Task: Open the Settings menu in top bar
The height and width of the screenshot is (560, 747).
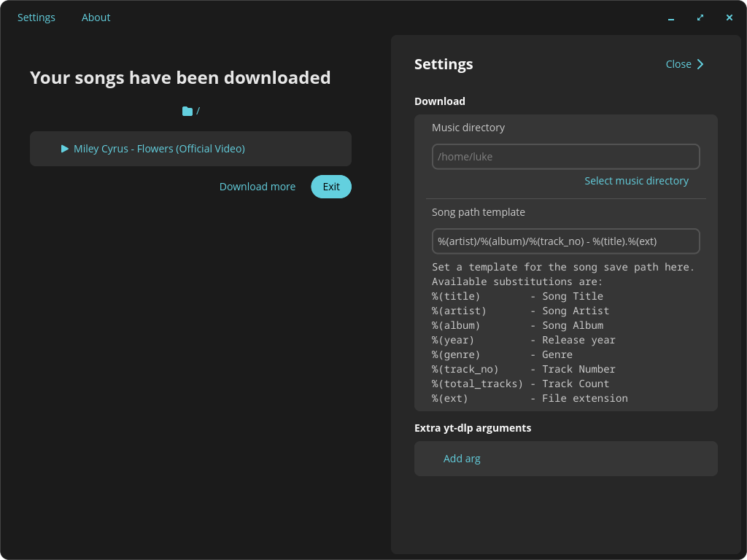Action: (x=36, y=17)
